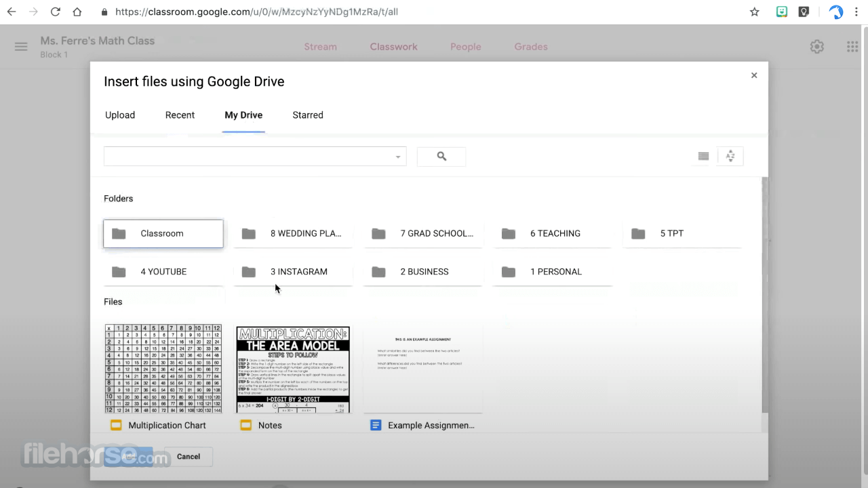Go to the browser home icon

77,12
